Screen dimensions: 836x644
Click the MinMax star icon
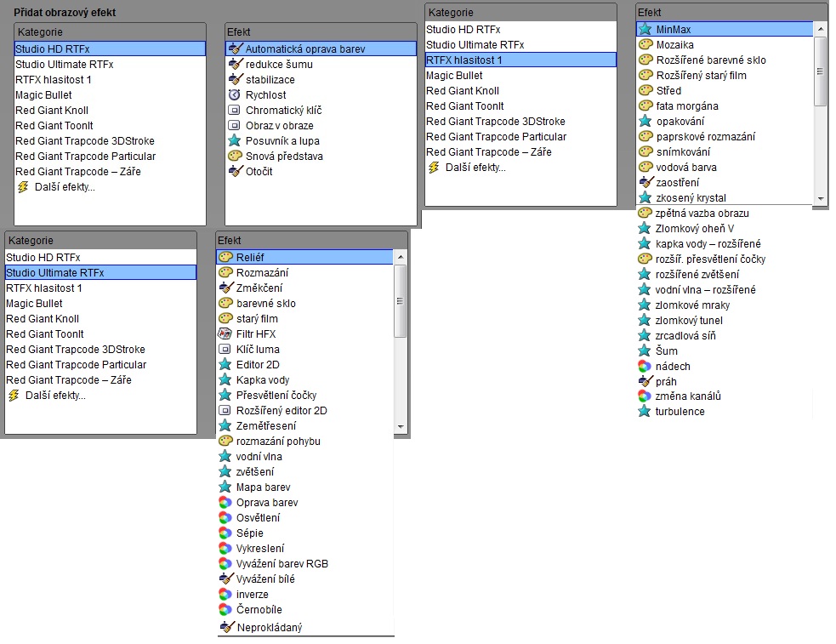click(x=645, y=29)
